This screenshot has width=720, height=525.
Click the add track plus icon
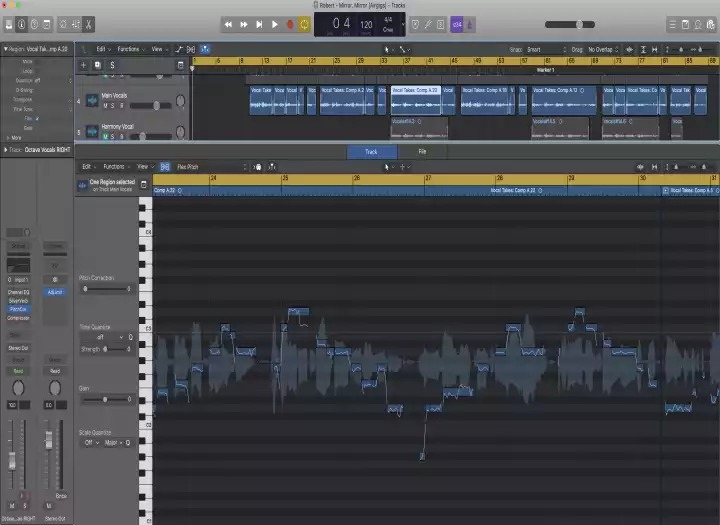[83, 65]
